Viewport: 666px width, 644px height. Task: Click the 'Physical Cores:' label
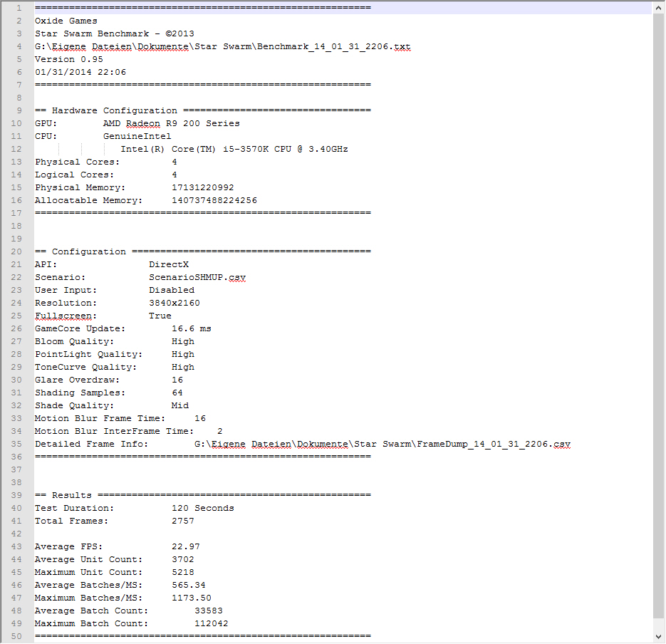[x=78, y=162]
